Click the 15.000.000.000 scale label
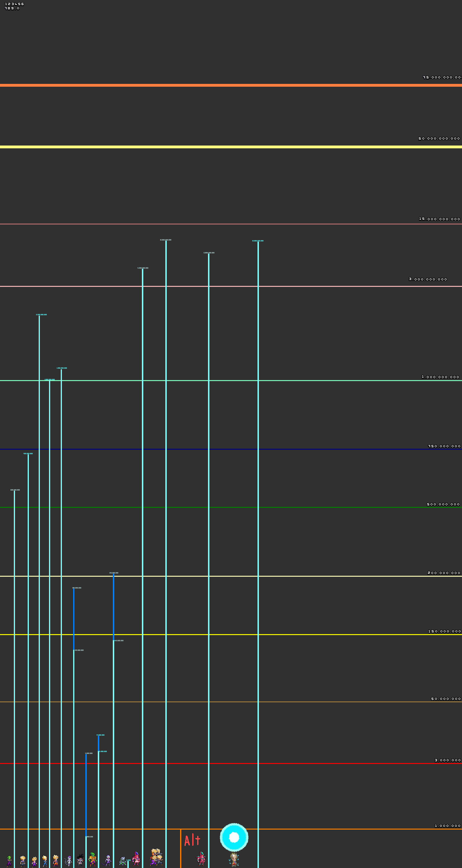 tap(439, 219)
